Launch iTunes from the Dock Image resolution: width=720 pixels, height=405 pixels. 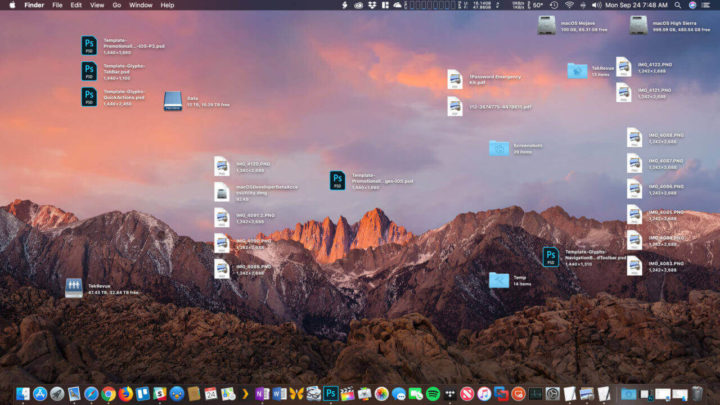click(x=484, y=394)
